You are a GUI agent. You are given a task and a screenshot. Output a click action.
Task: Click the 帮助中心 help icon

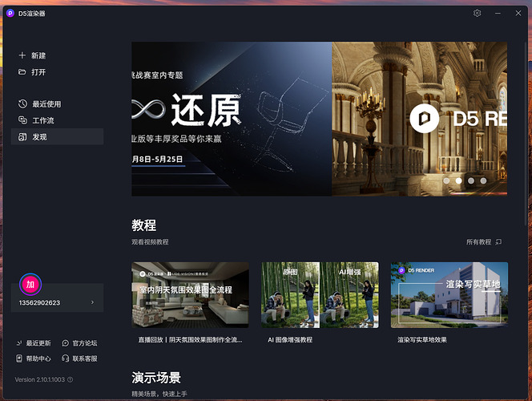pos(19,358)
